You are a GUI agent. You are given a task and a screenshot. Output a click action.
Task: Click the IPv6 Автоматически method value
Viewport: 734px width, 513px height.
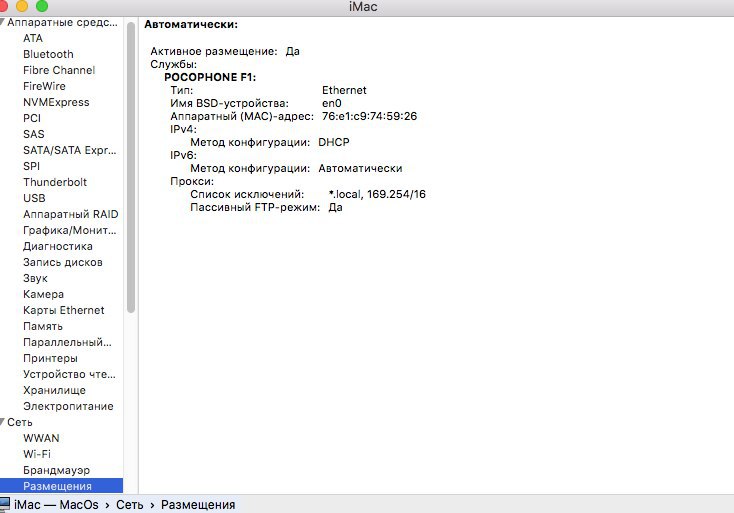point(360,168)
